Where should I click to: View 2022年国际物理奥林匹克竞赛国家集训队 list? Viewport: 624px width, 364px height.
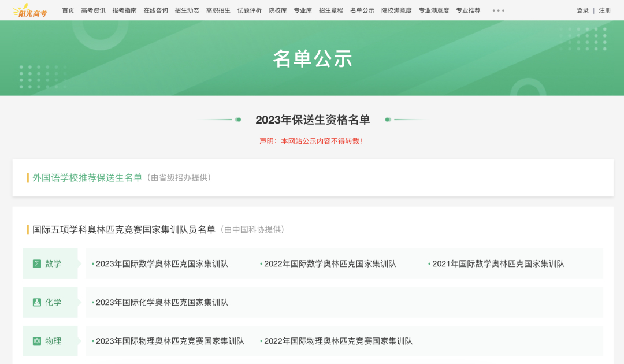click(338, 341)
